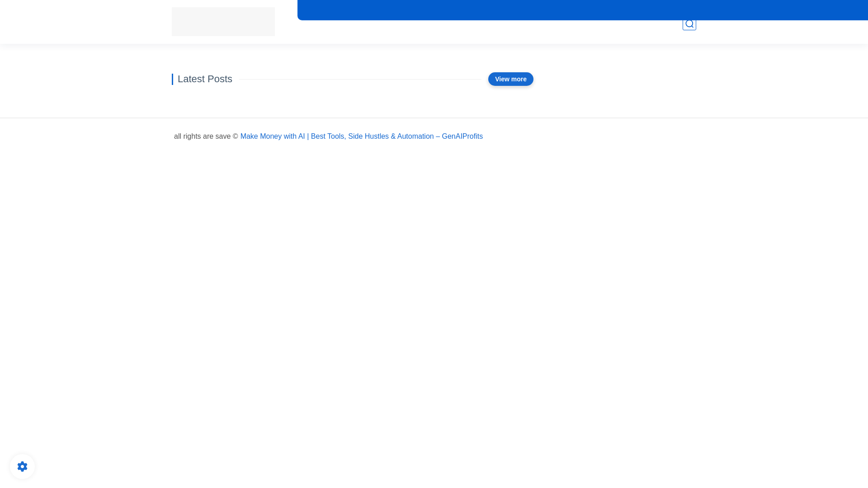Click the site logo placeholder
868x488 pixels.
223,22
